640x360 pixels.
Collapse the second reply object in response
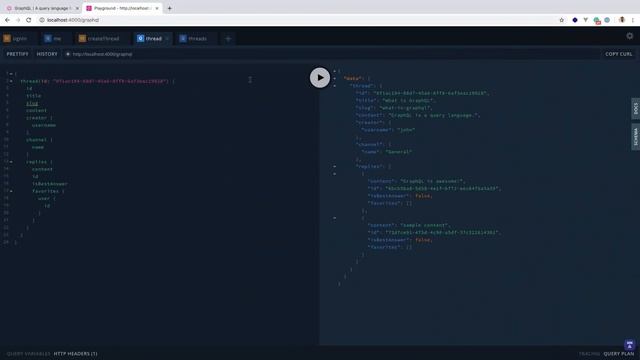[x=335, y=218]
